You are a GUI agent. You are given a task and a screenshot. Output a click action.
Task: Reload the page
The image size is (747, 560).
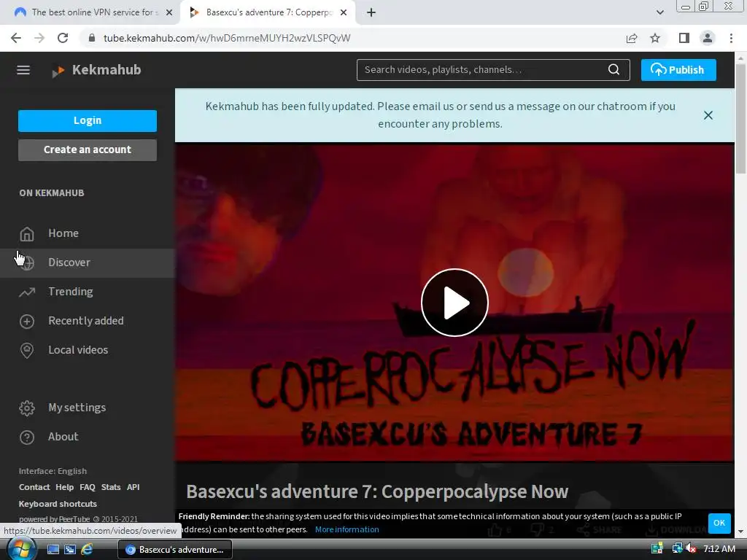tap(63, 38)
